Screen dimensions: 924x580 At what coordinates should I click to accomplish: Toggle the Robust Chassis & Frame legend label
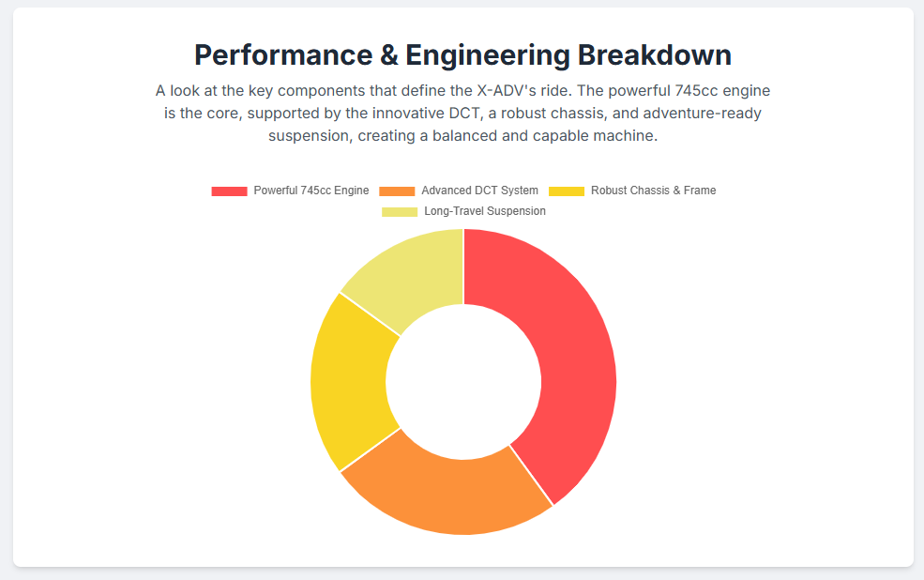(653, 191)
